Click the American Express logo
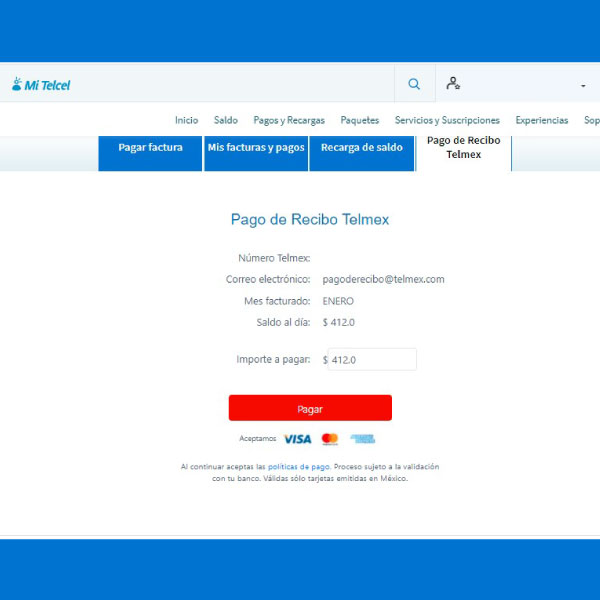The height and width of the screenshot is (600, 600). (363, 439)
